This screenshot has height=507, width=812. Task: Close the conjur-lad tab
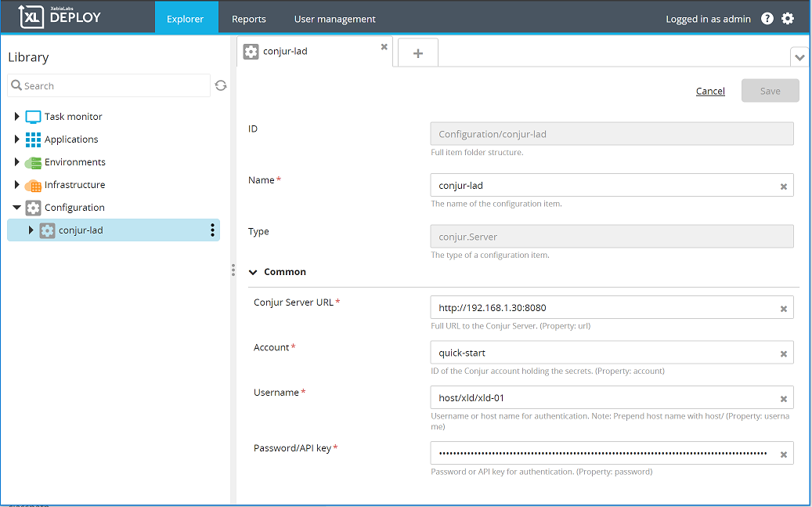click(x=384, y=47)
